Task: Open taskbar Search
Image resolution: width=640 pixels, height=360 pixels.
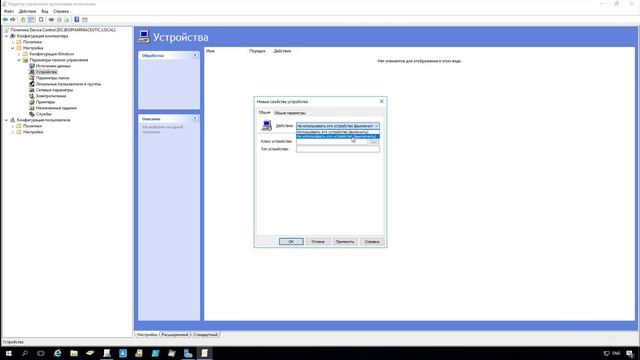Action: (x=24, y=353)
